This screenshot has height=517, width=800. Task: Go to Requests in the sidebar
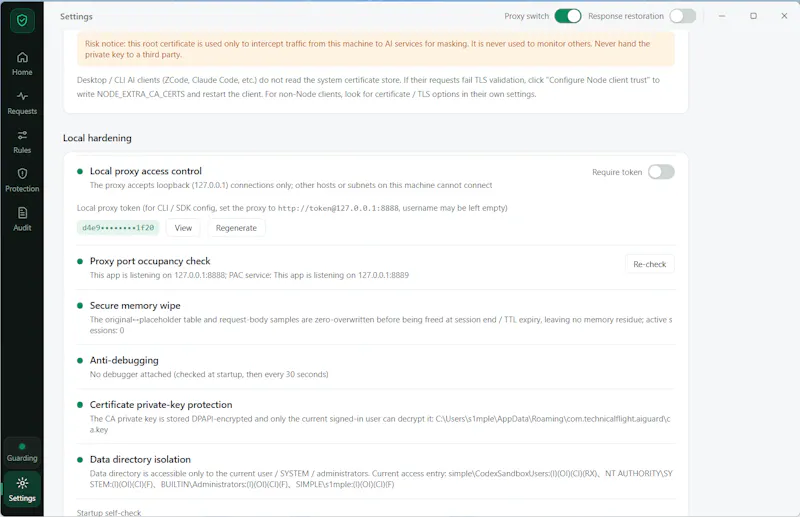click(x=22, y=103)
